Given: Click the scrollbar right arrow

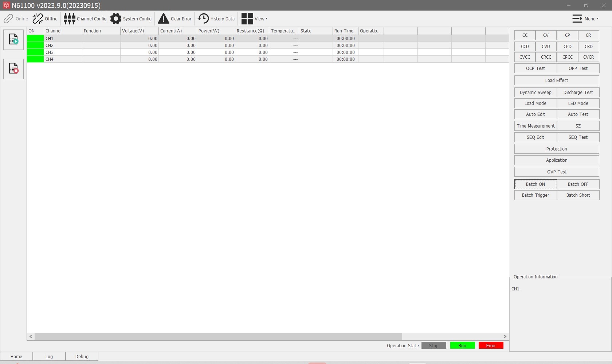Looking at the screenshot, I should 505,336.
